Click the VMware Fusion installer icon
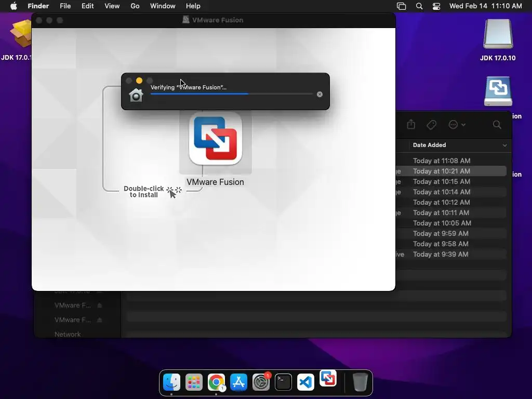The image size is (532, 399). 216,138
